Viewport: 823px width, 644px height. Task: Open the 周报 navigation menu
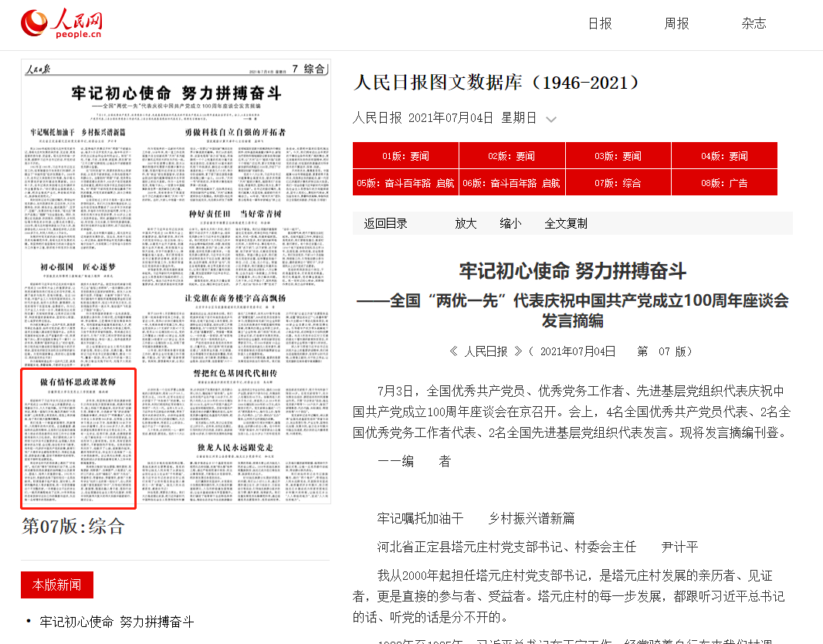676,24
